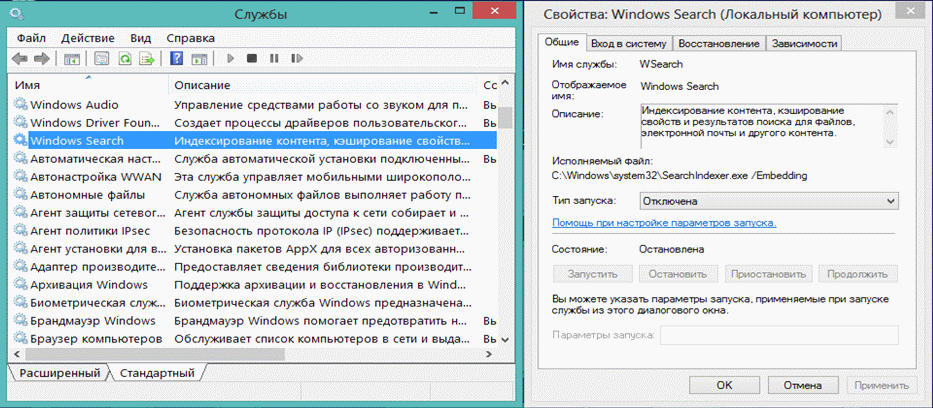The width and height of the screenshot is (933, 408).
Task: Open the Тип запуска dropdown
Action: pyautogui.click(x=769, y=201)
